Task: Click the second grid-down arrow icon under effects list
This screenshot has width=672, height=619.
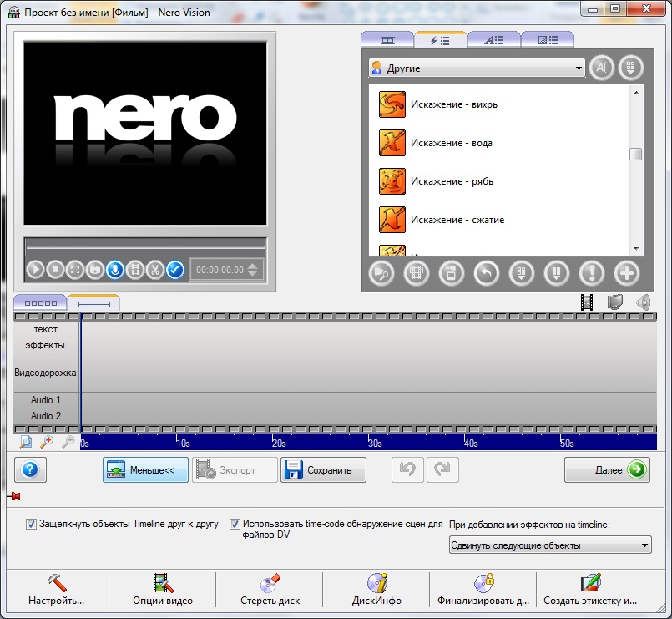Action: [557, 273]
